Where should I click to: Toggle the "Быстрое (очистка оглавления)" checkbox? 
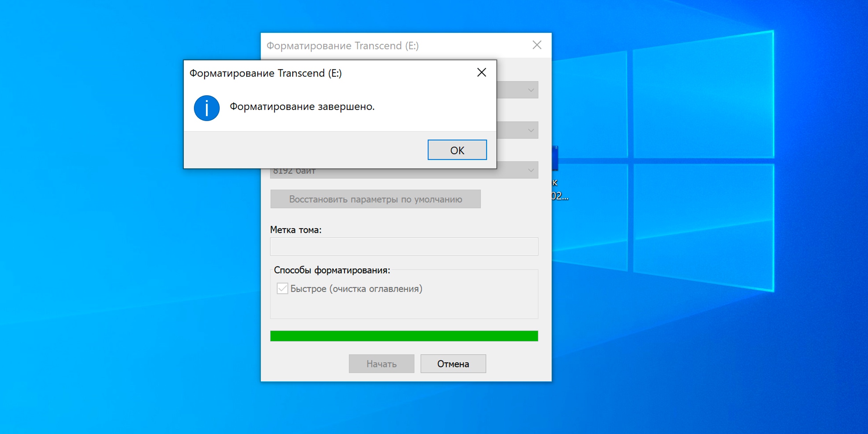click(282, 289)
